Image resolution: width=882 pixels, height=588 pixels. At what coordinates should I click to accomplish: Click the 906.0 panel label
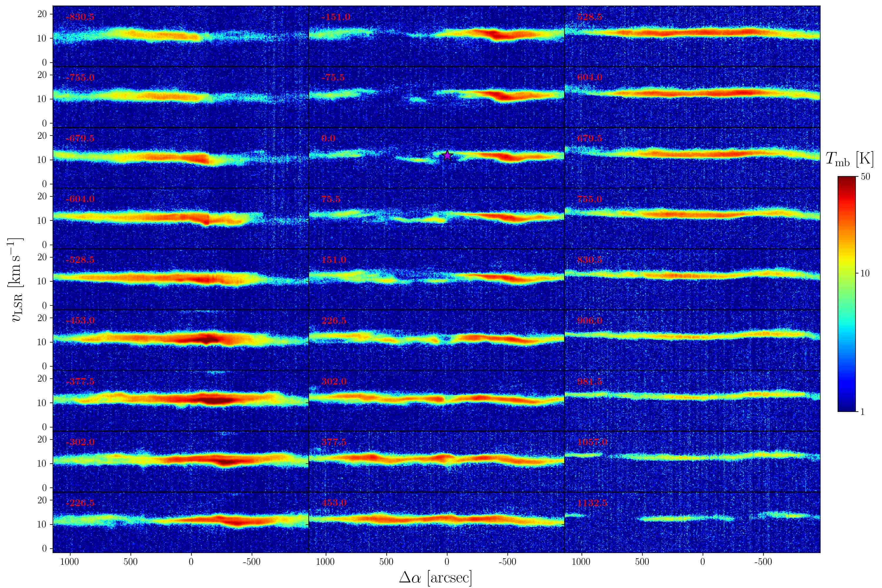(x=589, y=321)
